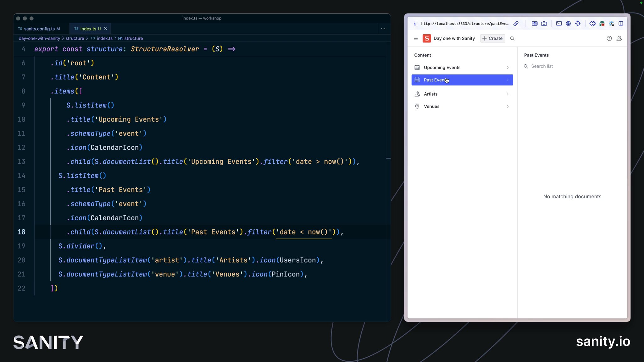
Task: Focus the Search list input field
Action: tap(572, 66)
